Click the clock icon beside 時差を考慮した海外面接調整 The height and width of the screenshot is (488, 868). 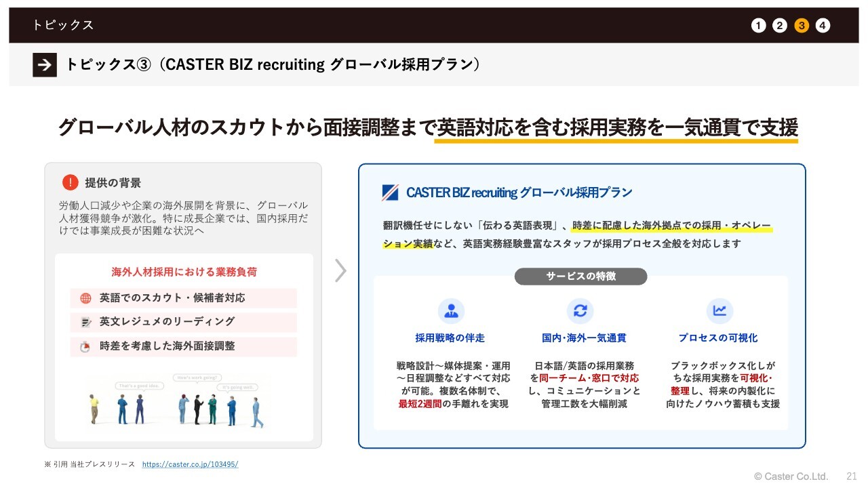85,347
